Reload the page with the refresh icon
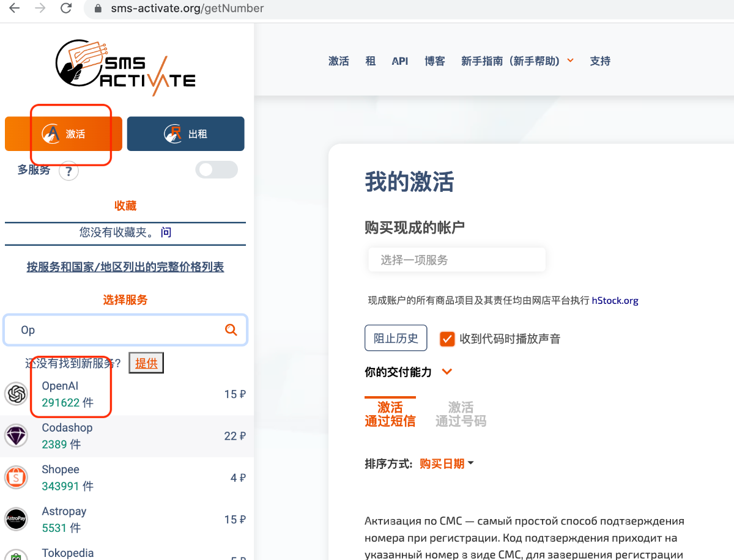This screenshot has width=734, height=560. click(x=67, y=9)
